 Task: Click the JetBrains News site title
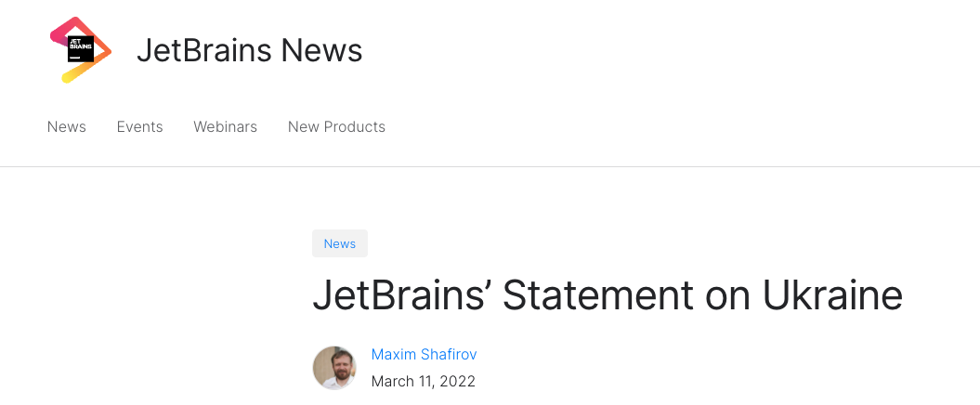pyautogui.click(x=249, y=50)
